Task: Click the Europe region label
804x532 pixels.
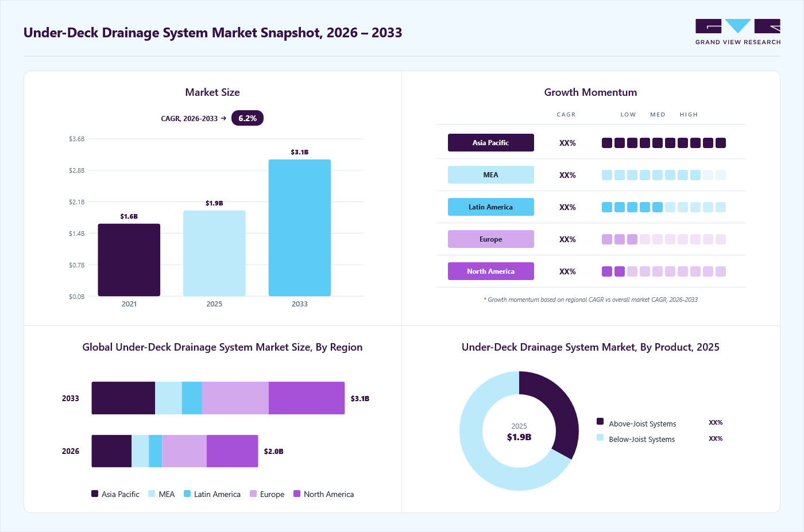Action: tap(491, 239)
